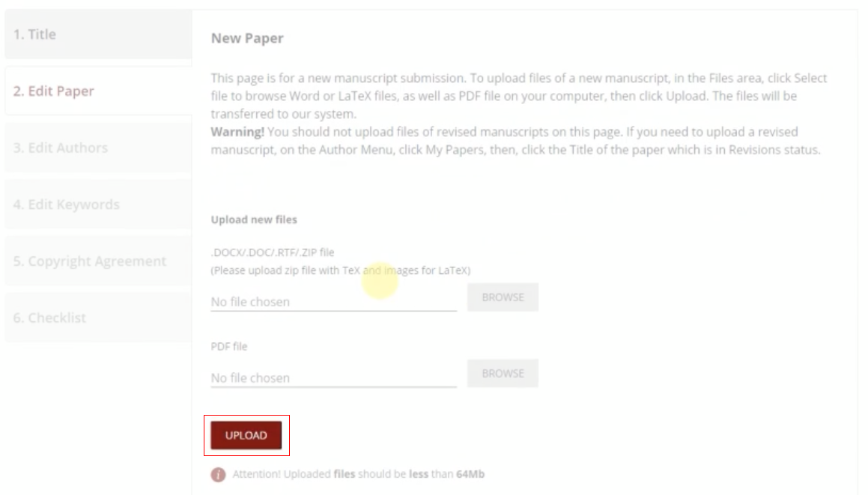The image size is (868, 495).
Task: Click the UPLOAD button
Action: tap(246, 435)
